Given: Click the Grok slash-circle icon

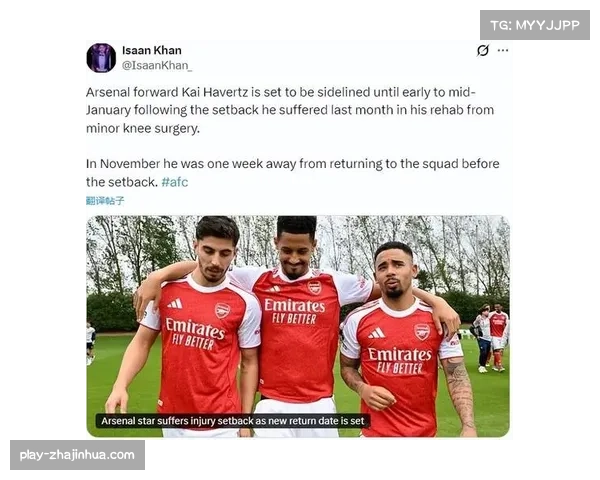Looking at the screenshot, I should (x=483, y=50).
